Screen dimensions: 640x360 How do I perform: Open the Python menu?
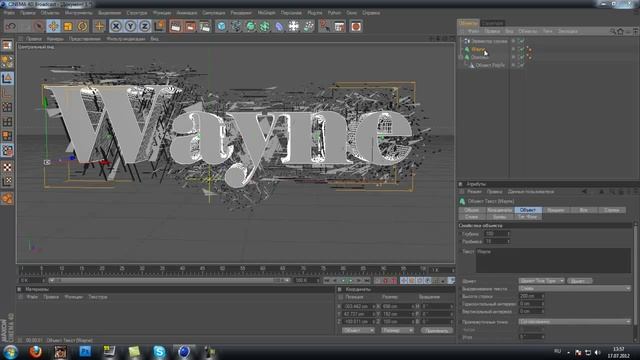pos(334,13)
